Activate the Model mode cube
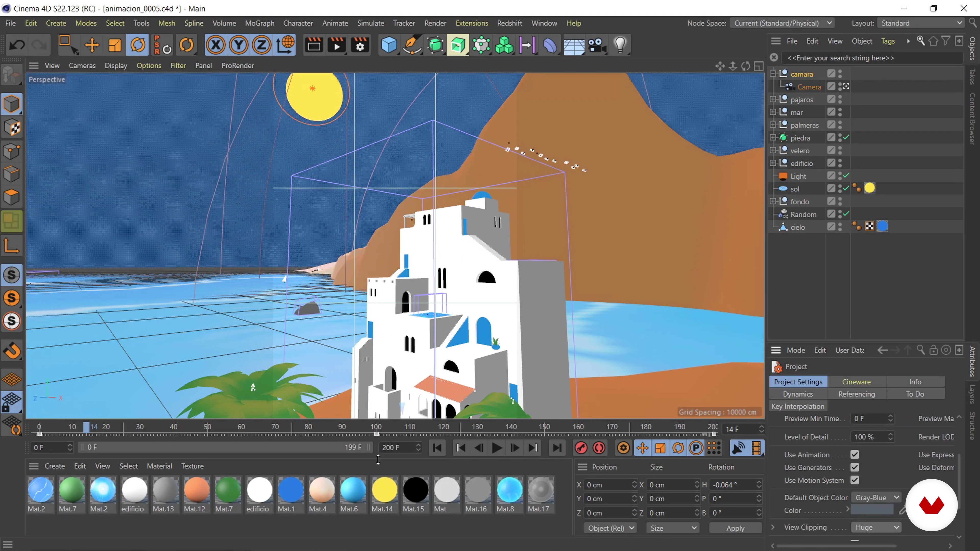The image size is (980, 551). pyautogui.click(x=11, y=104)
